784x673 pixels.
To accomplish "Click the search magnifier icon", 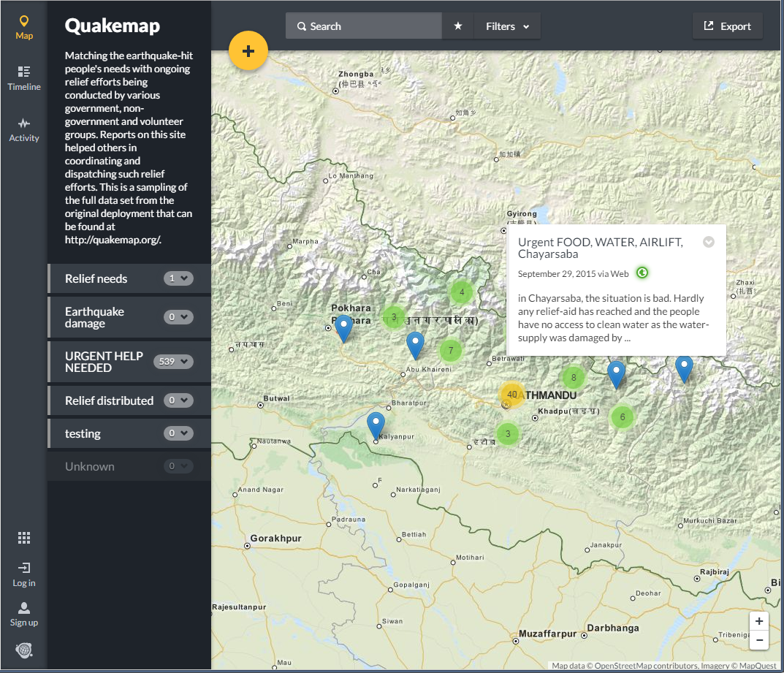I will pos(302,26).
